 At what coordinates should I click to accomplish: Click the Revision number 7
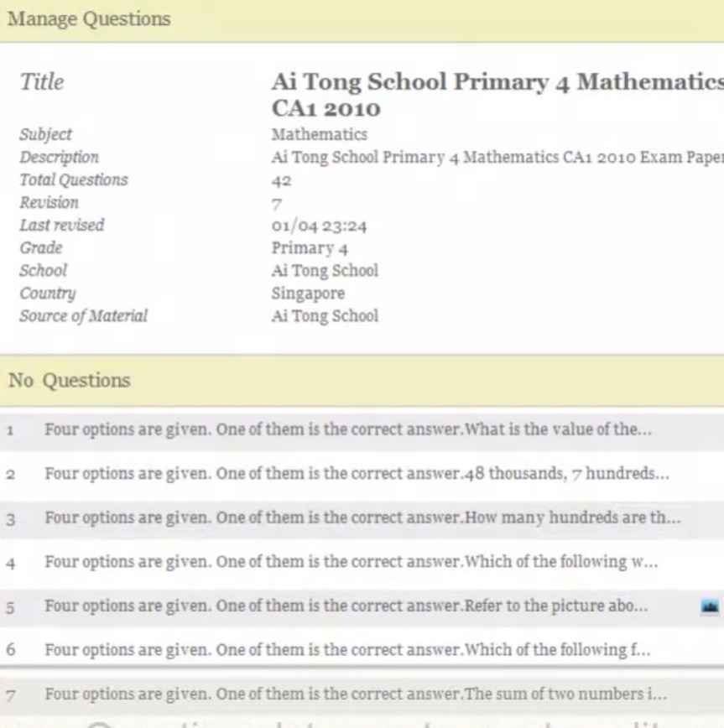[x=277, y=203]
